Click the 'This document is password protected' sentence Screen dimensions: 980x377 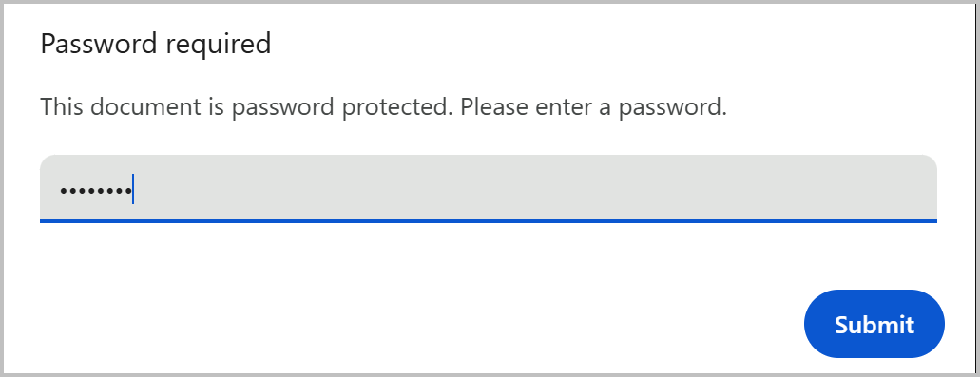point(247,108)
